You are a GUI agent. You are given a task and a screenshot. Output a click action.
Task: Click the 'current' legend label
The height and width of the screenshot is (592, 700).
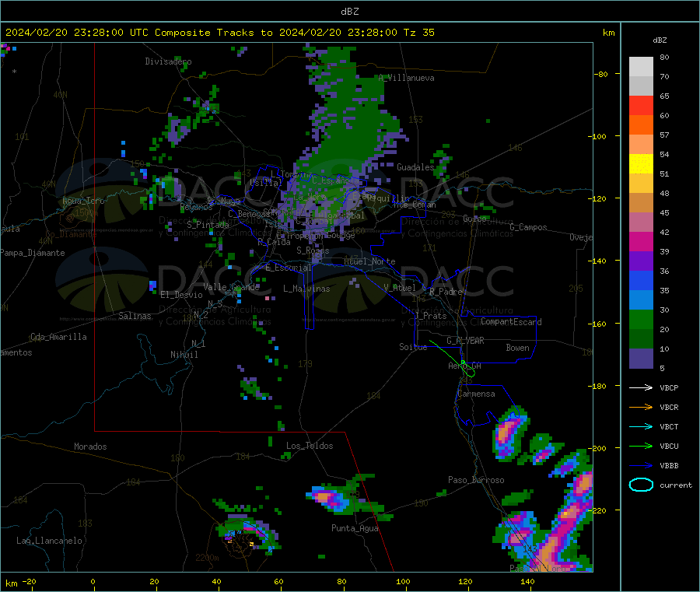[676, 485]
